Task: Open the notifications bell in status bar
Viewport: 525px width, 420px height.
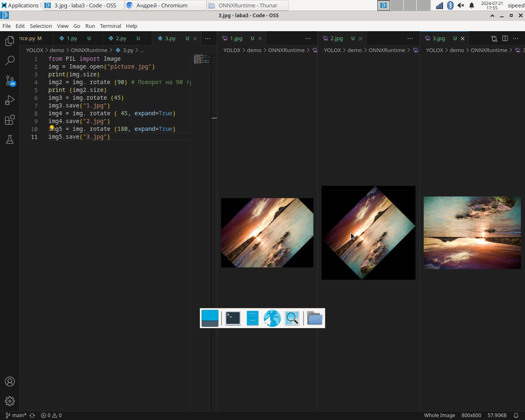Action: (516, 415)
